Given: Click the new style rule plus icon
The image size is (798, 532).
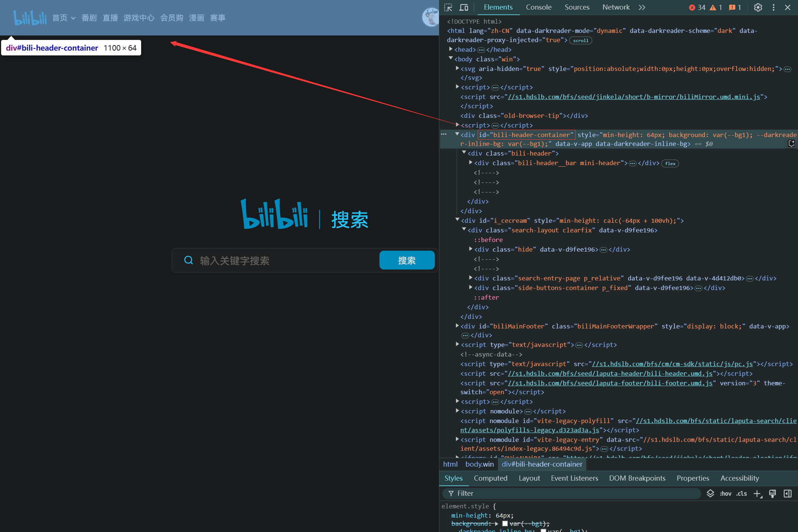Looking at the screenshot, I should coord(758,494).
